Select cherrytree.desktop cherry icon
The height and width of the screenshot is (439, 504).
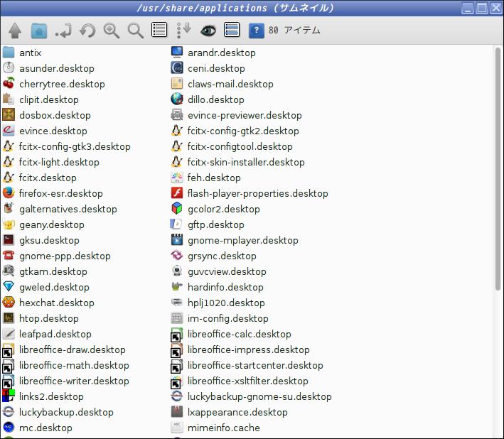(9, 84)
